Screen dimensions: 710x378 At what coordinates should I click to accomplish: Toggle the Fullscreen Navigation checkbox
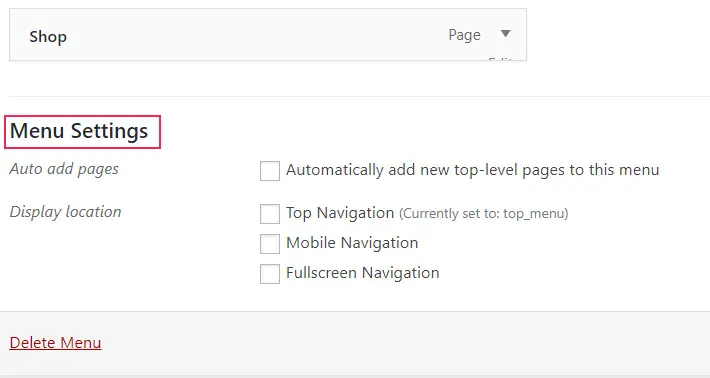click(270, 274)
